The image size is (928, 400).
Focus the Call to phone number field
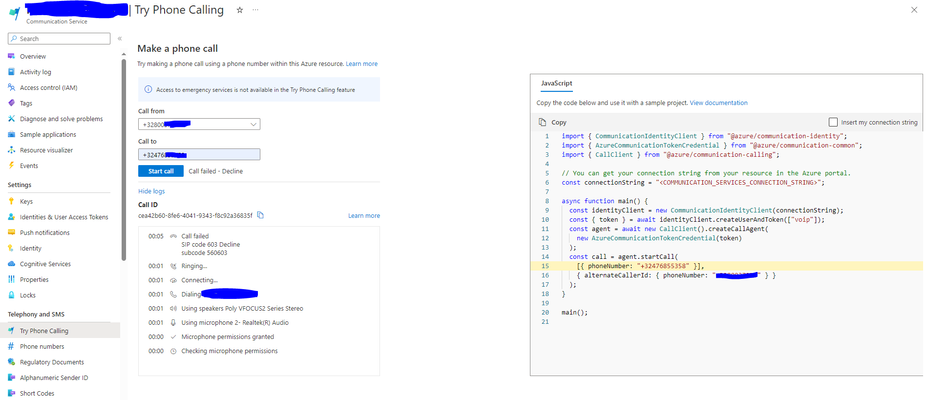[x=199, y=154]
